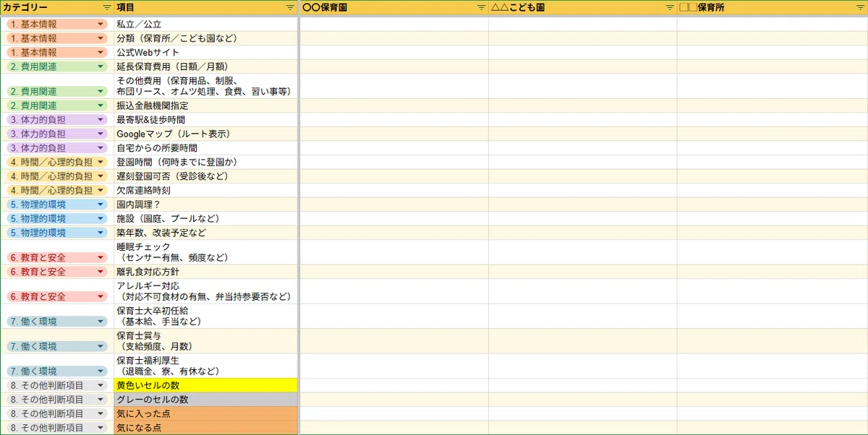Open the category dropdown chip in the 離乳食対応方針 row
Viewport: 868px width, 435px height.
[57, 272]
